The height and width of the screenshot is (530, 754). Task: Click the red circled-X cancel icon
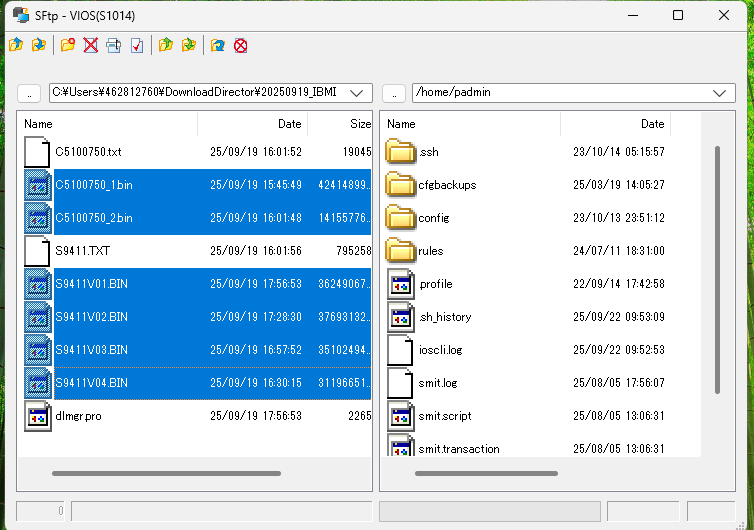(x=240, y=46)
